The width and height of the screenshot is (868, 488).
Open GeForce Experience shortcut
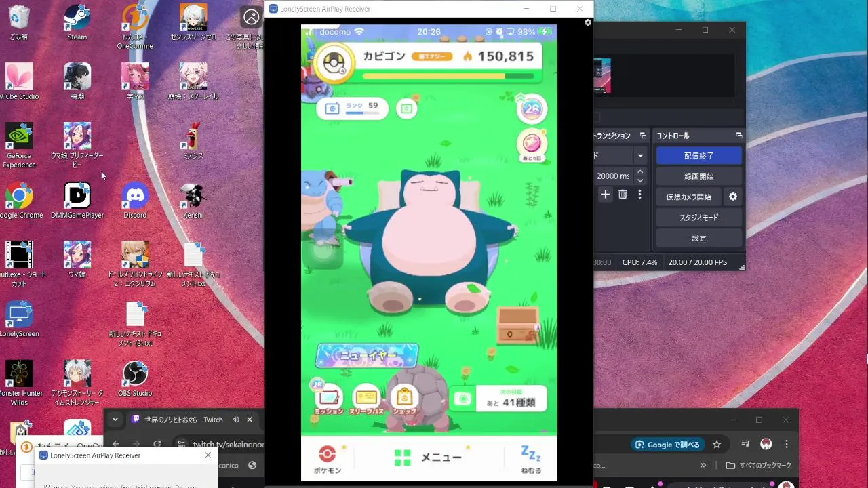tap(19, 145)
